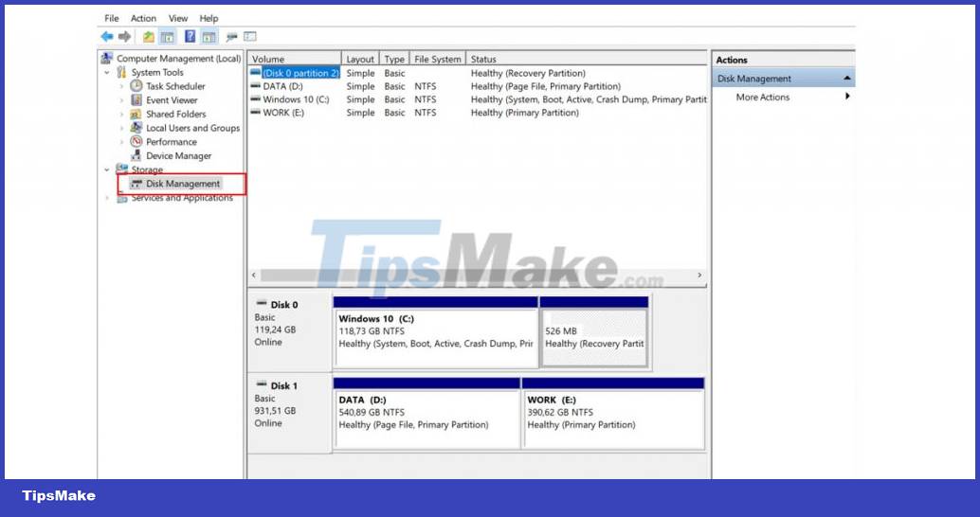The width and height of the screenshot is (980, 517).
Task: Click the Disk Management drive icon in tree
Action: [136, 184]
